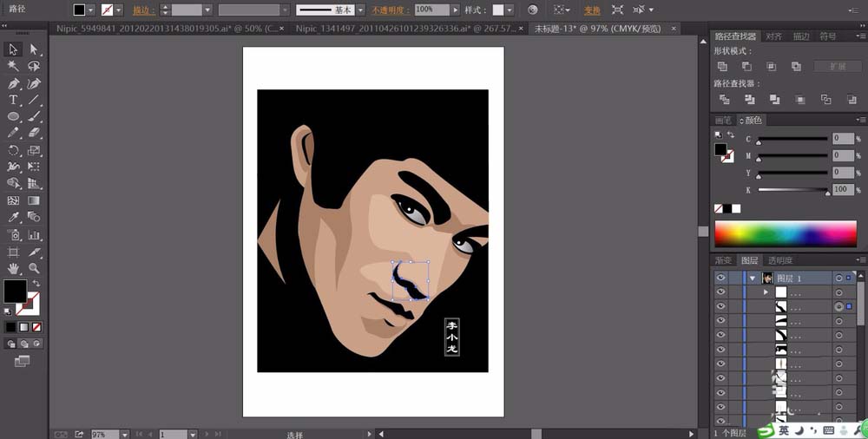Select the Selection (black arrow) tool
This screenshot has height=439, width=868.
(13, 49)
